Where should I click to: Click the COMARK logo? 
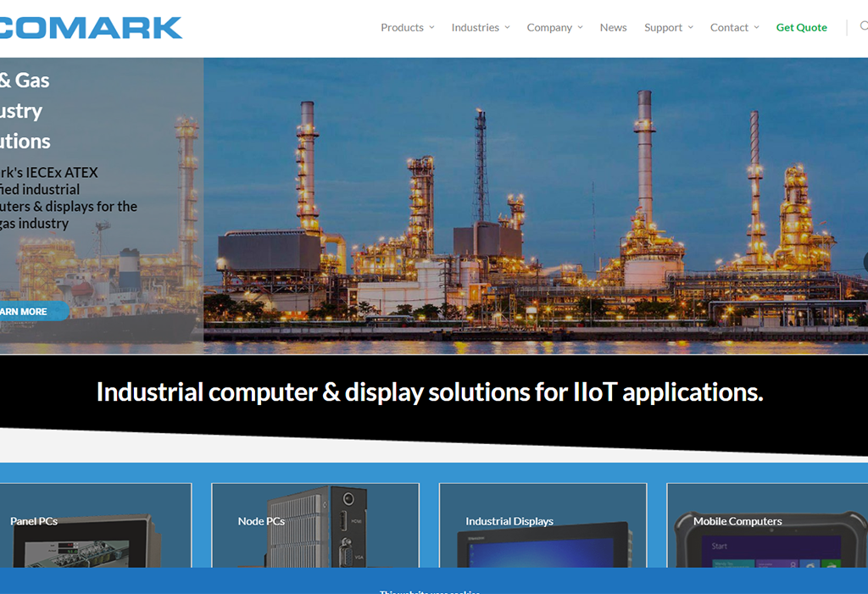point(92,27)
